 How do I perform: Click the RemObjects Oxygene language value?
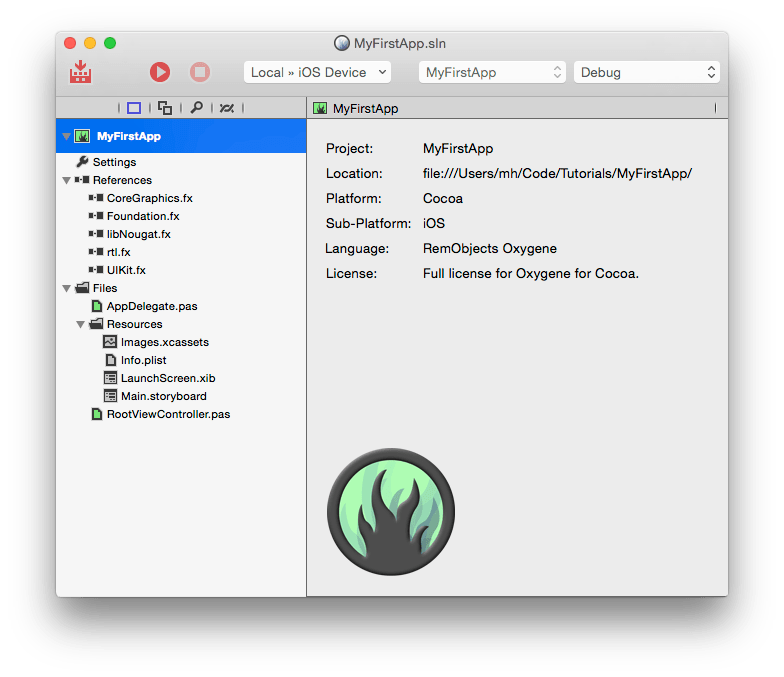click(490, 248)
